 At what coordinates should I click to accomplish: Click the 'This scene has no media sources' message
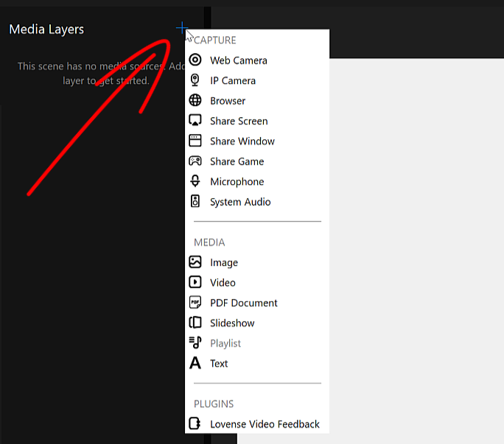(101, 73)
